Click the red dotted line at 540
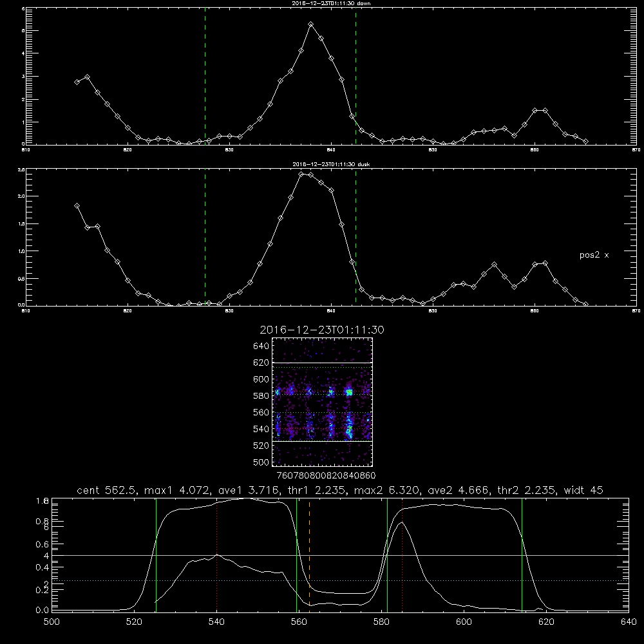644x644 pixels. click(217, 555)
